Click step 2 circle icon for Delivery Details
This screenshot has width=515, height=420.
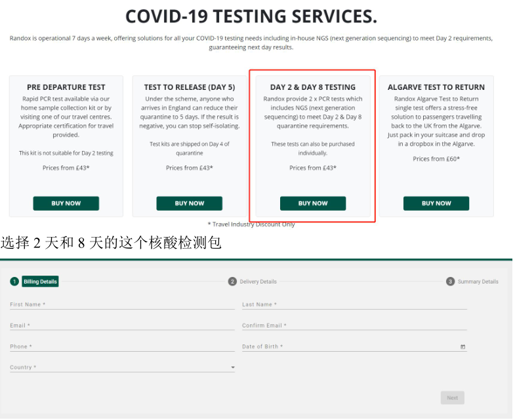point(232,282)
